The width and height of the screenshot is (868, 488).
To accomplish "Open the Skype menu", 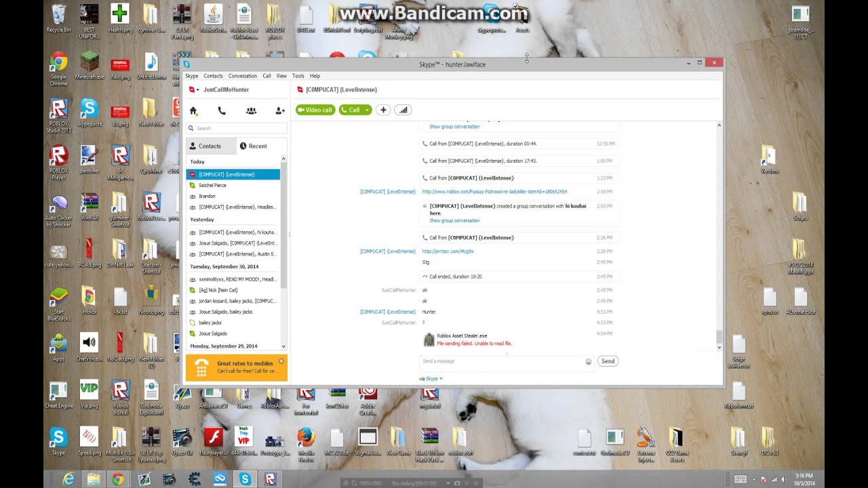I will [192, 76].
